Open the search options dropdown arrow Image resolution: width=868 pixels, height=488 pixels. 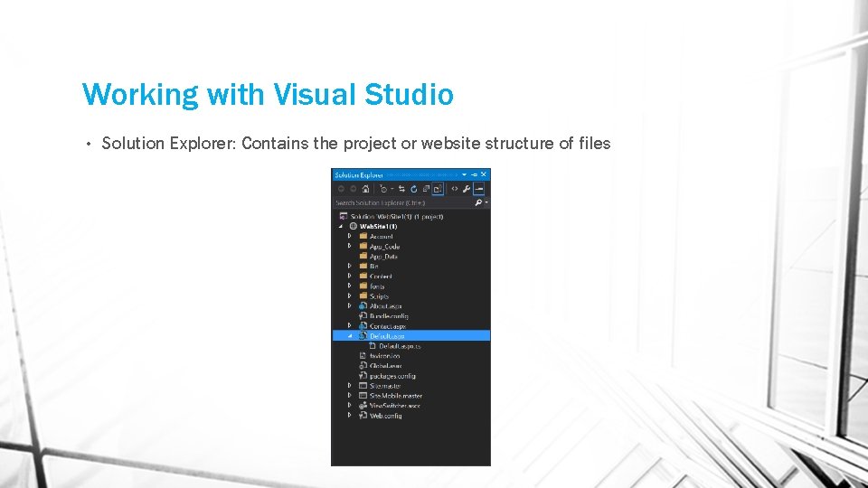pyautogui.click(x=486, y=202)
